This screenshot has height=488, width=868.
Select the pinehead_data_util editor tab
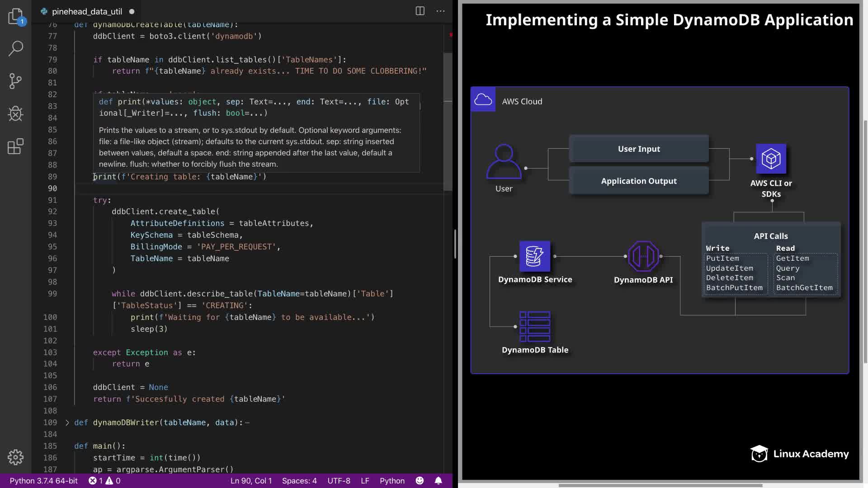coord(86,12)
